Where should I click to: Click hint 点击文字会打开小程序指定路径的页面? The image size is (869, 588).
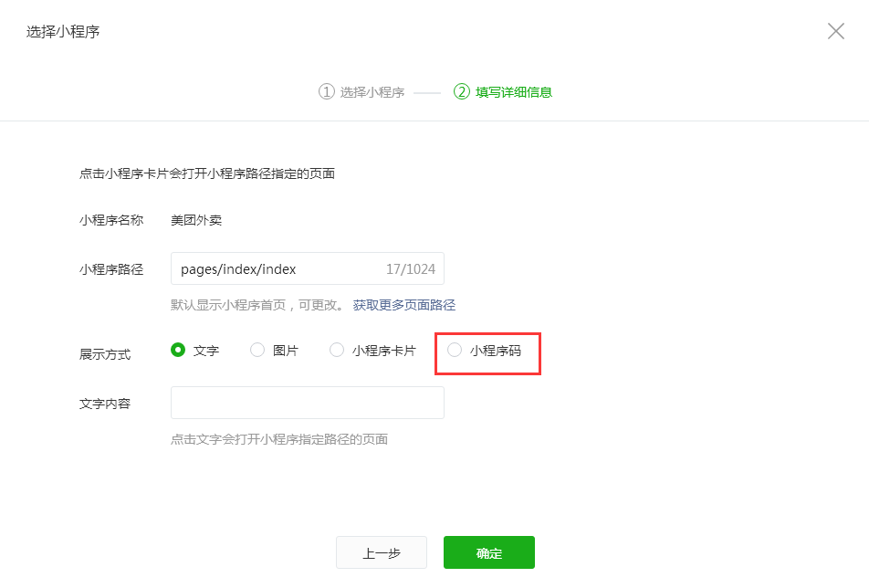click(279, 440)
